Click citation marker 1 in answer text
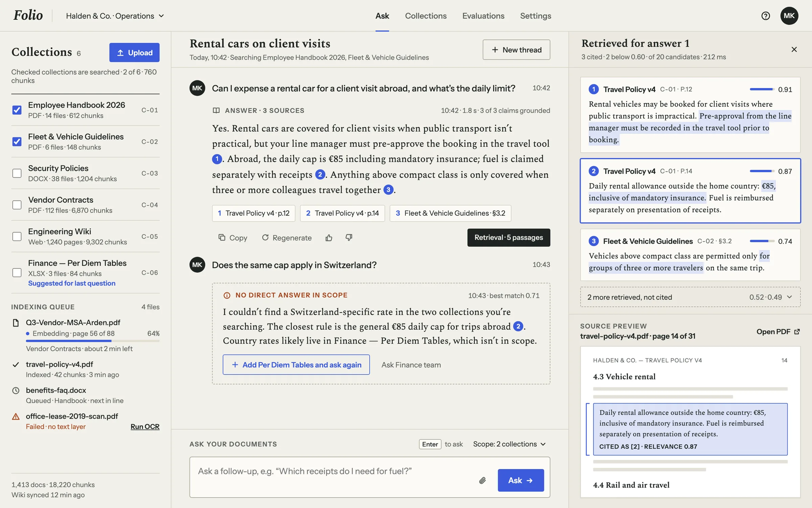The width and height of the screenshot is (812, 508). 217,159
